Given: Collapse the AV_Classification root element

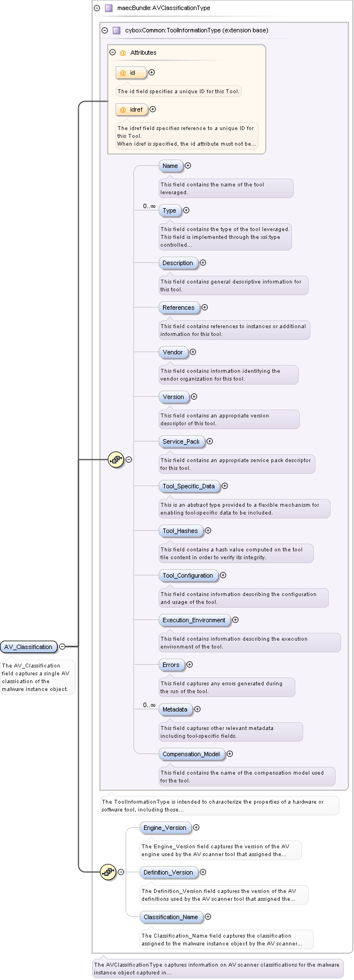Looking at the screenshot, I should tap(63, 646).
